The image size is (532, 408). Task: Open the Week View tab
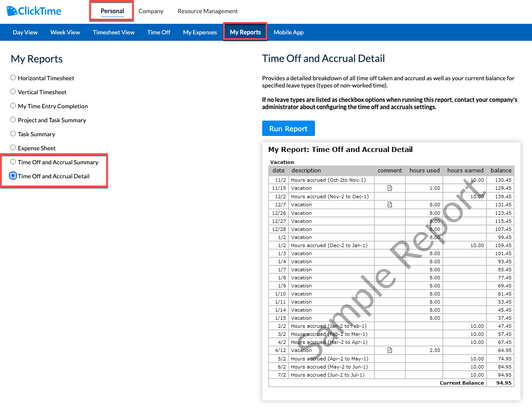click(65, 32)
